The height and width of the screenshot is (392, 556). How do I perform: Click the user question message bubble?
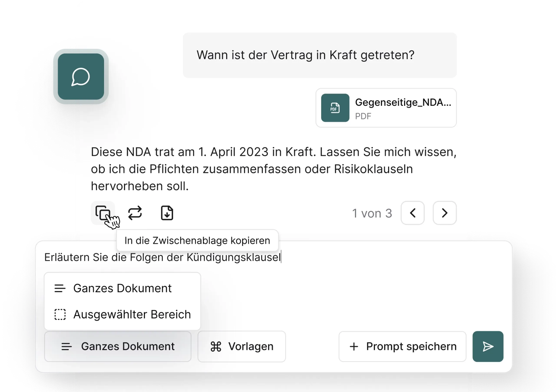pos(320,55)
